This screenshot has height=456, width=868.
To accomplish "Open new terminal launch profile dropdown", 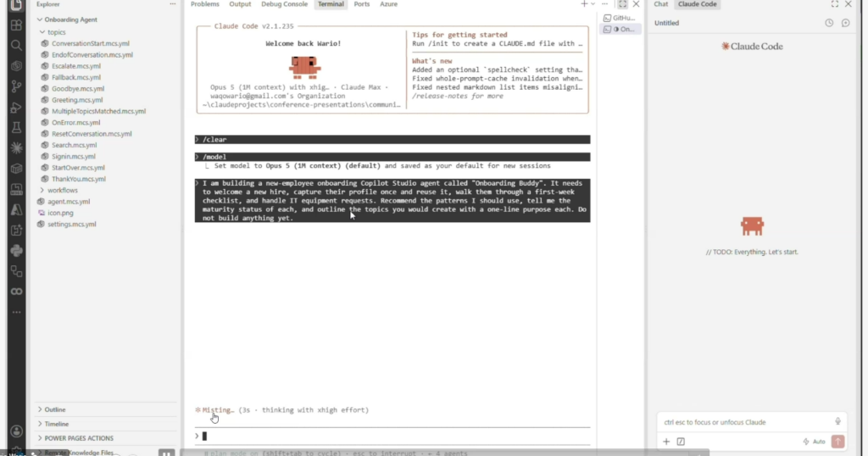I will click(x=593, y=4).
